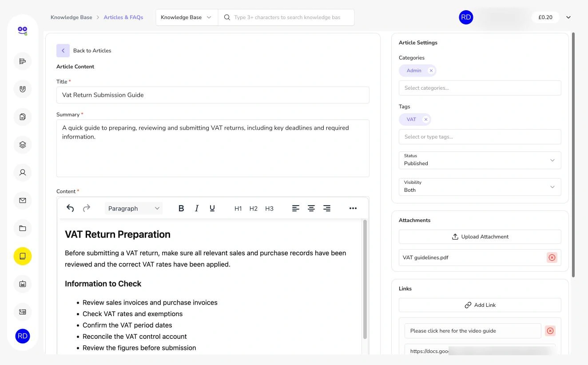Click the smiley logo at sidebar top
588x365 pixels.
coord(23,30)
